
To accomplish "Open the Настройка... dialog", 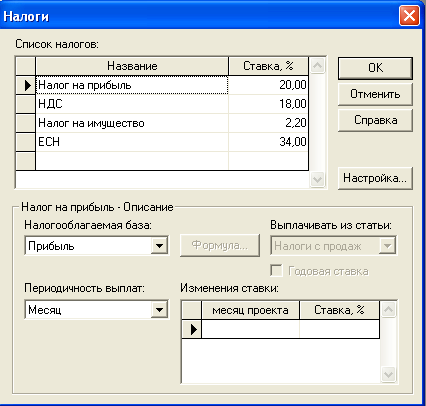I will tap(375, 178).
